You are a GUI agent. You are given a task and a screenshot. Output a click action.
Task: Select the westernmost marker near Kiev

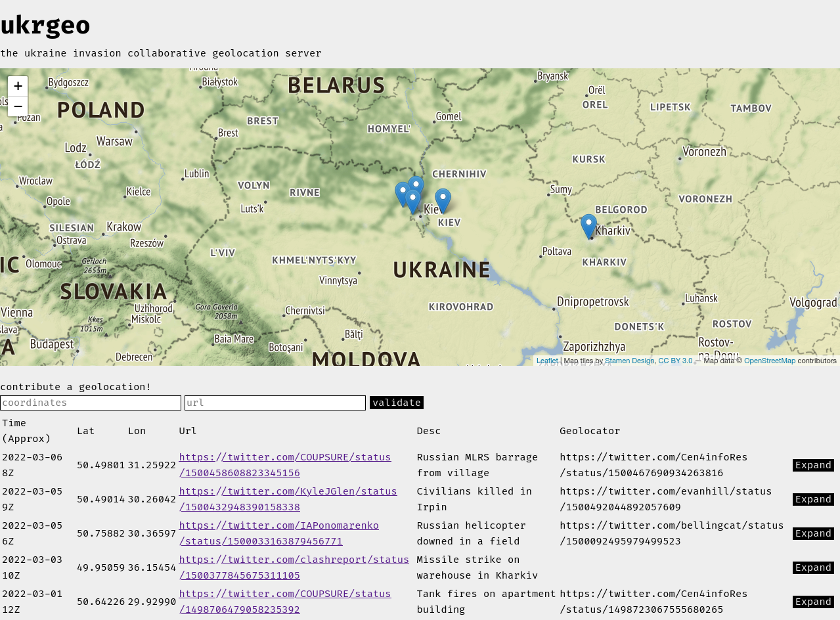tap(403, 195)
